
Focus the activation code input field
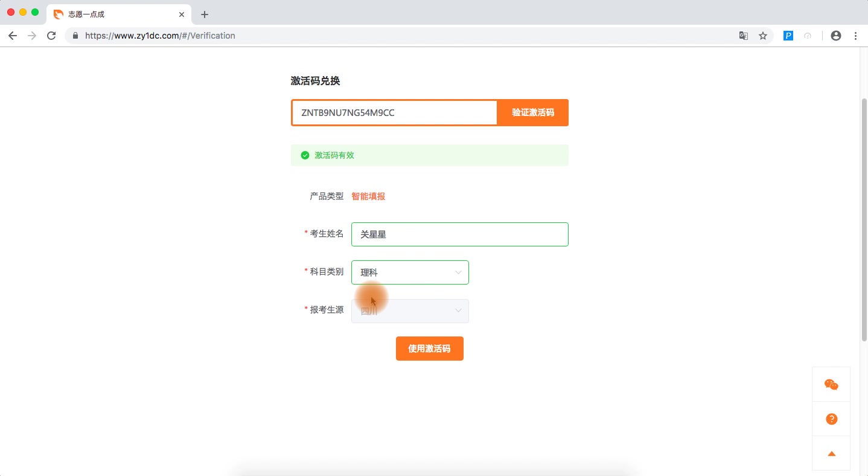coord(395,112)
